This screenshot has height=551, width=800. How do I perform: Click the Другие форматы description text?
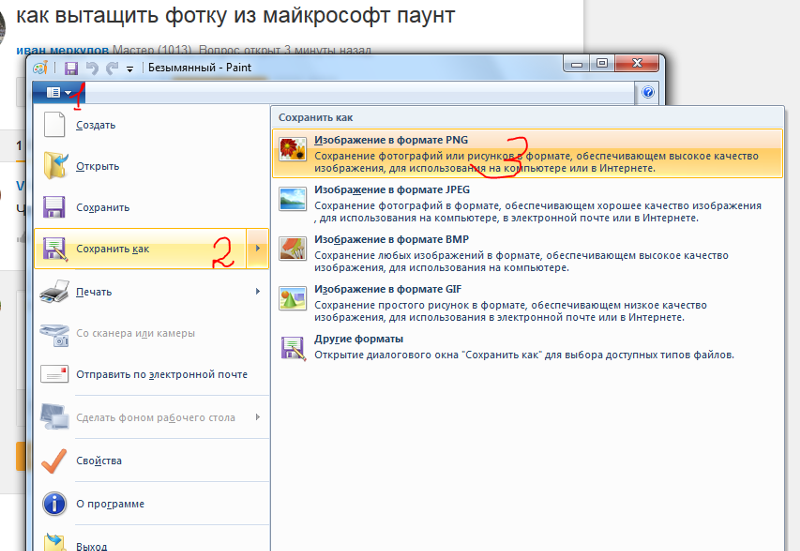click(524, 355)
